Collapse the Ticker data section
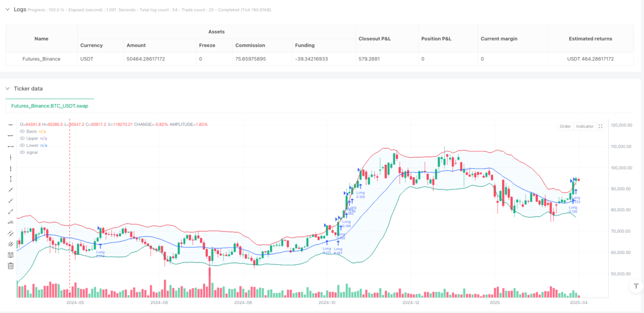Image resolution: width=644 pixels, height=313 pixels. (7, 89)
